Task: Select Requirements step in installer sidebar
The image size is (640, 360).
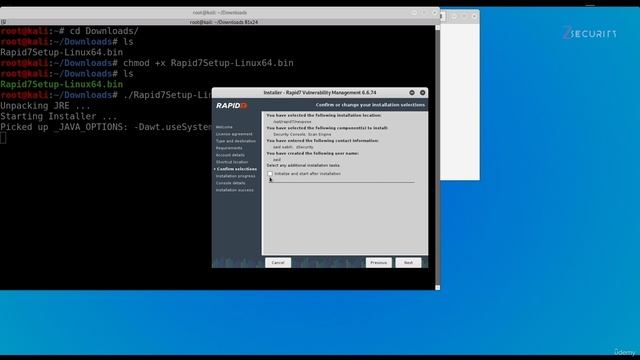Action: tap(229, 148)
